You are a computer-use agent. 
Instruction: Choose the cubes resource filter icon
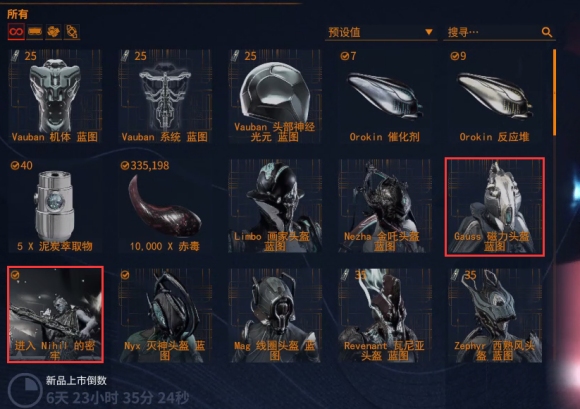pos(53,32)
